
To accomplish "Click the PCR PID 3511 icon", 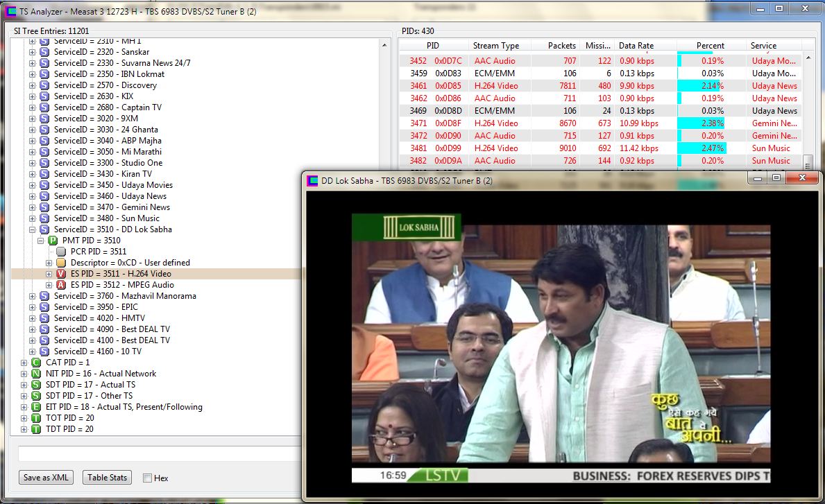I will (61, 251).
